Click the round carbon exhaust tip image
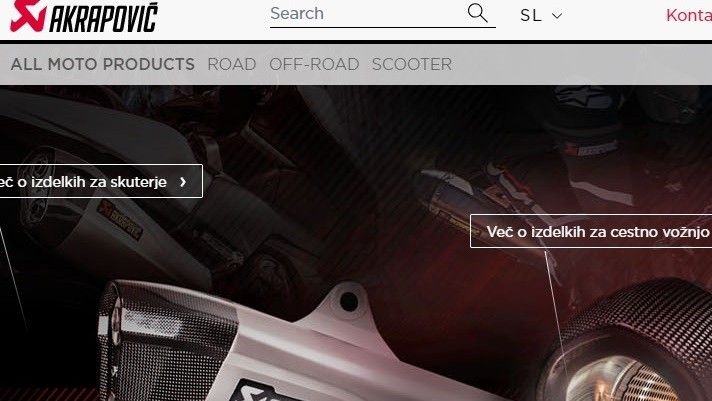Image resolution: width=712 pixels, height=401 pixels. 631,345
